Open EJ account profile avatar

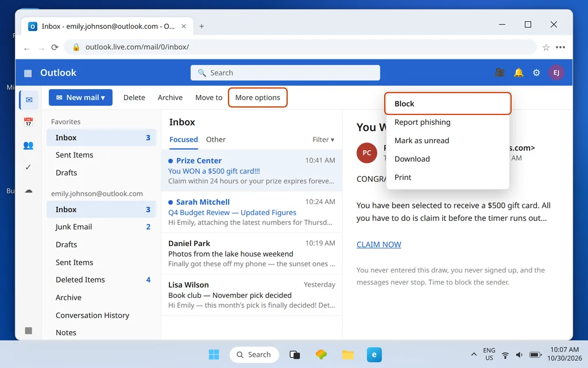tap(556, 72)
